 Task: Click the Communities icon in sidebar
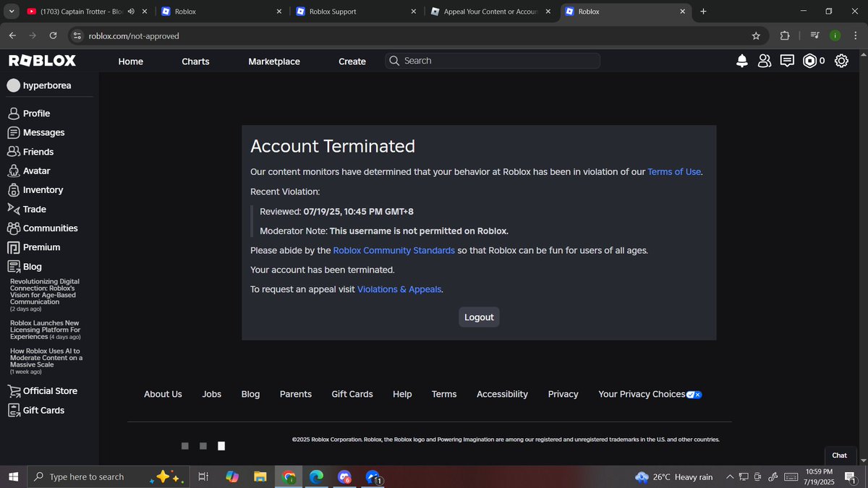[13, 228]
